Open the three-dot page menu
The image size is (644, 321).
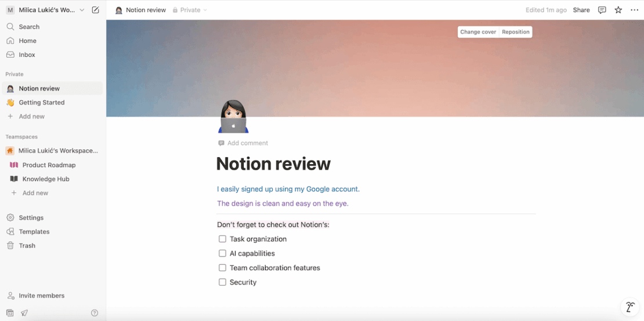pyautogui.click(x=635, y=10)
